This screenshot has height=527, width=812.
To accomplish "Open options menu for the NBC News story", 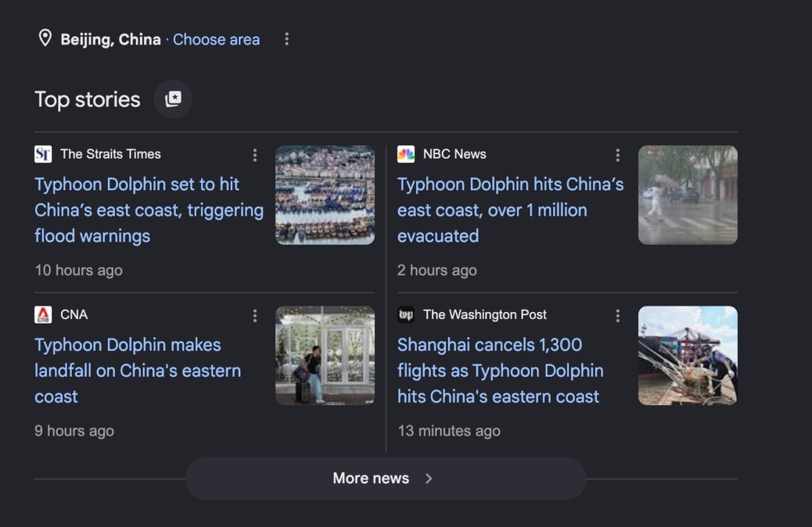I will tap(618, 156).
